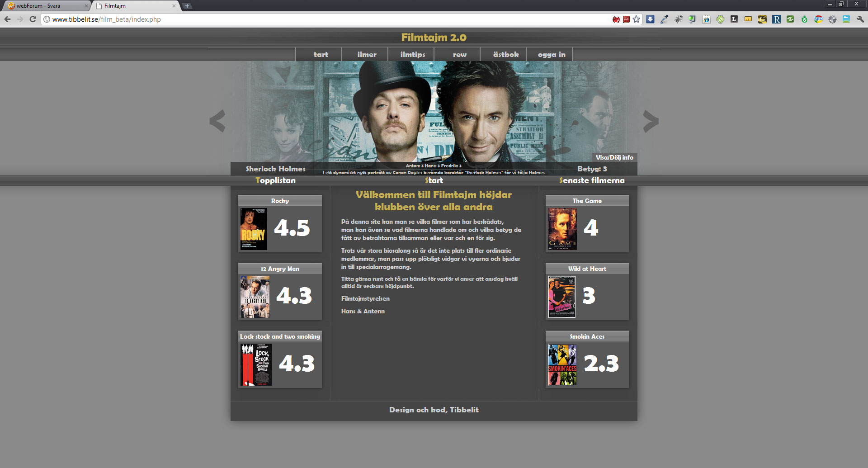The image size is (868, 468).
Task: Click the gold G extension icon
Action: point(762,19)
